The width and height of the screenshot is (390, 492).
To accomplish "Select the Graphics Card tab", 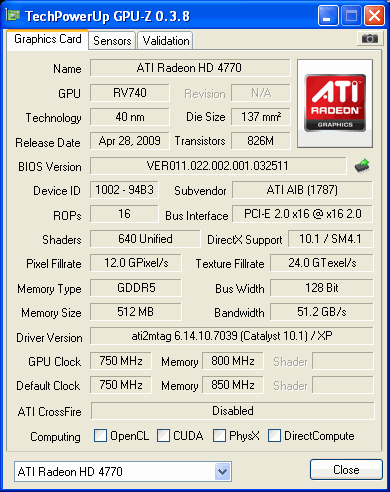I will [48, 39].
